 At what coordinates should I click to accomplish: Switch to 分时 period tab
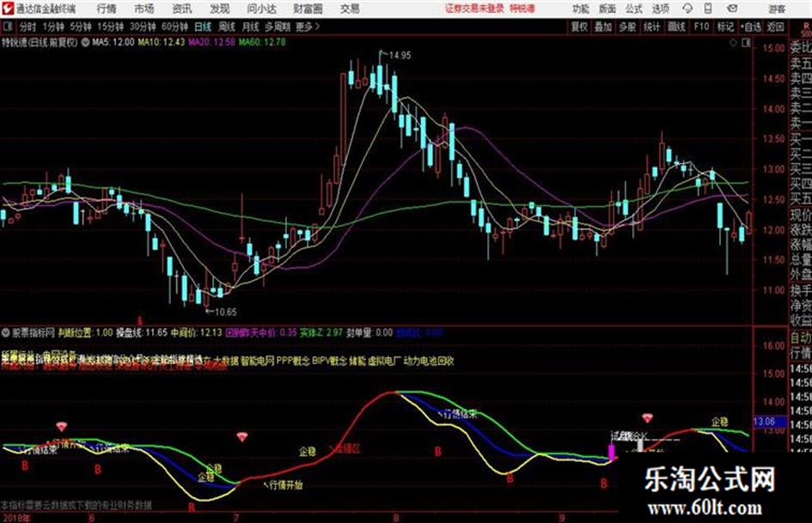tap(27, 27)
